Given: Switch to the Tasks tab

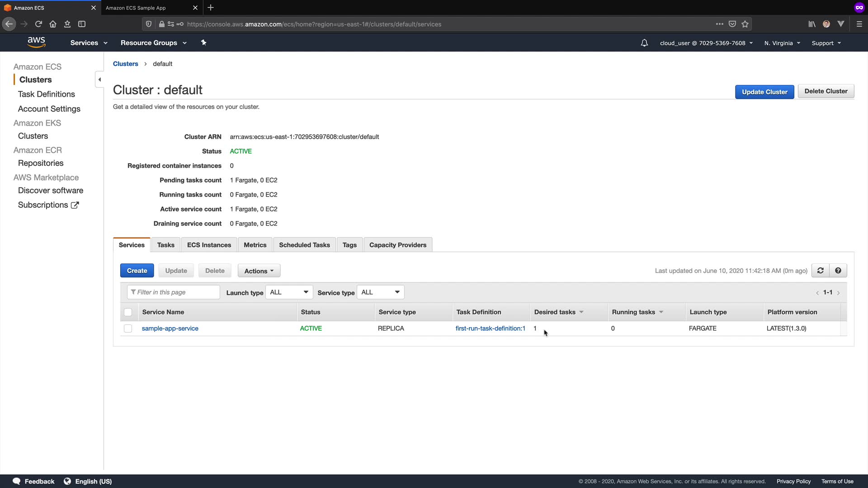Looking at the screenshot, I should tap(165, 245).
